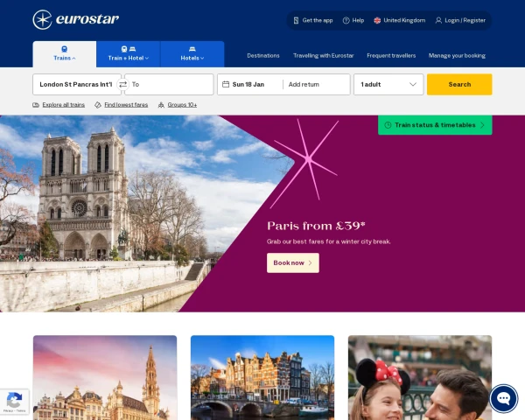Viewport: 525px width, 420px height.
Task: Click the Get the app link
Action: pyautogui.click(x=318, y=20)
